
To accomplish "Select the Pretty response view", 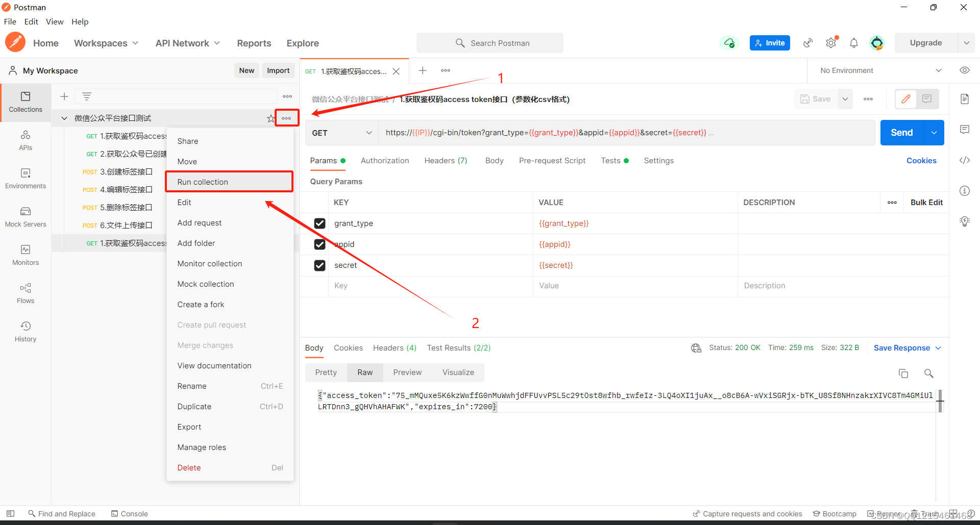I will pyautogui.click(x=326, y=372).
